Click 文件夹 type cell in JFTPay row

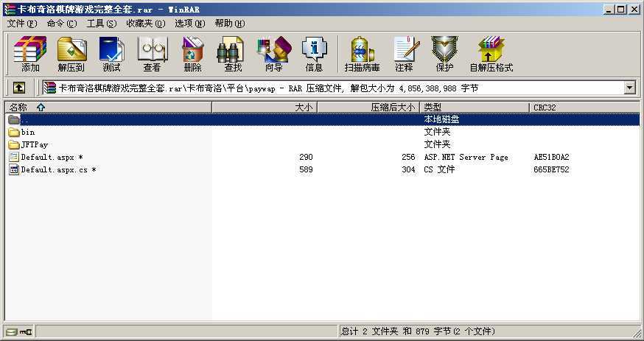click(x=437, y=144)
